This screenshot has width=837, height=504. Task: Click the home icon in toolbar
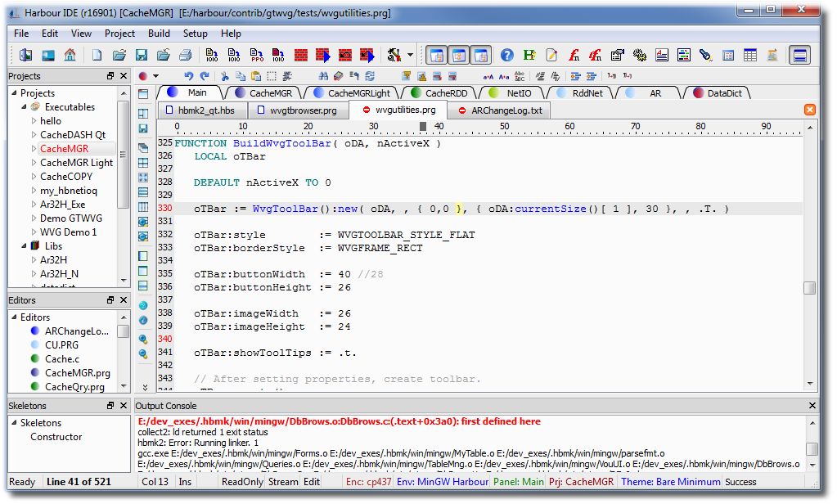click(x=70, y=56)
